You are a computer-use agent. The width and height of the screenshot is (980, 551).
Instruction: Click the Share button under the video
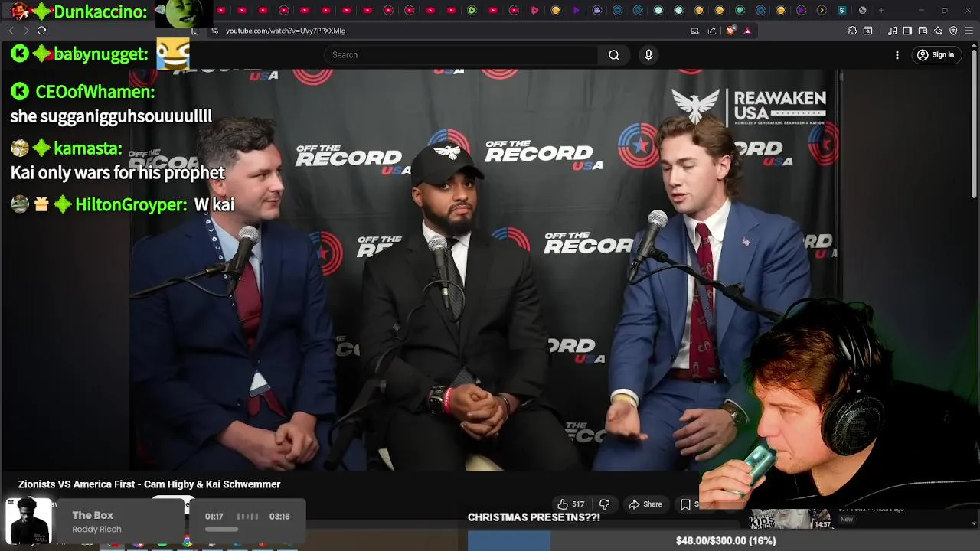point(645,504)
